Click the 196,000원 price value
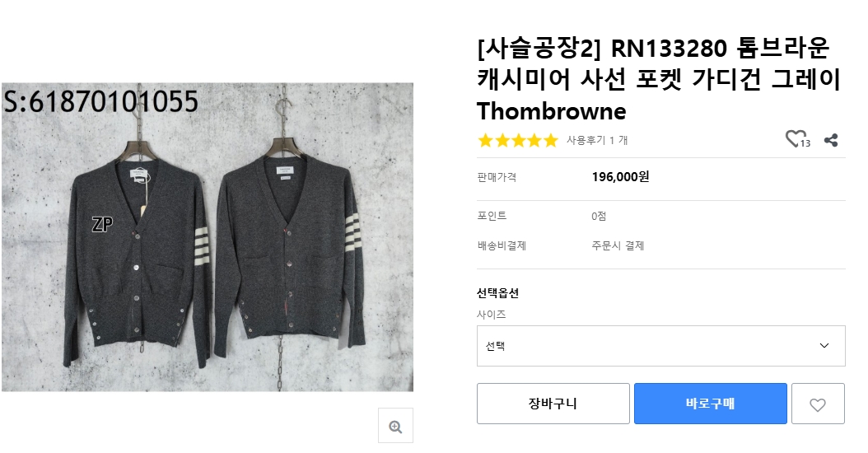Image resolution: width=868 pixels, height=453 pixels. pos(620,176)
